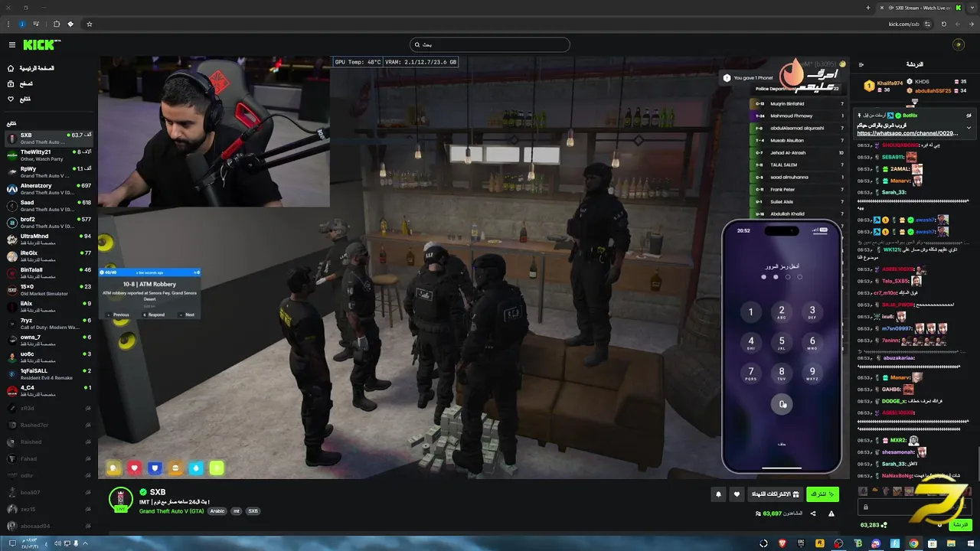The image size is (980, 551).
Task: Open the tab search dropdown arrow
Action: coord(972,8)
